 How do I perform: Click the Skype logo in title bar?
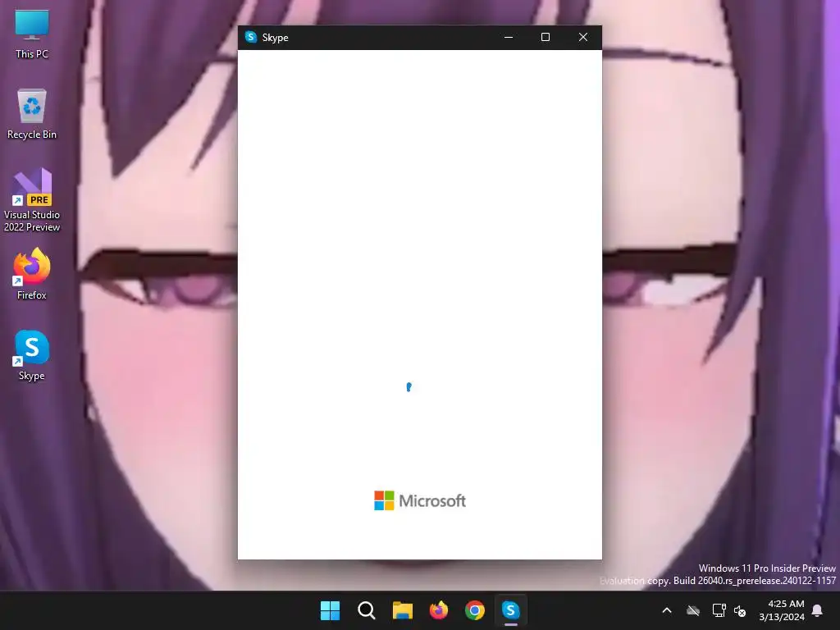(251, 37)
